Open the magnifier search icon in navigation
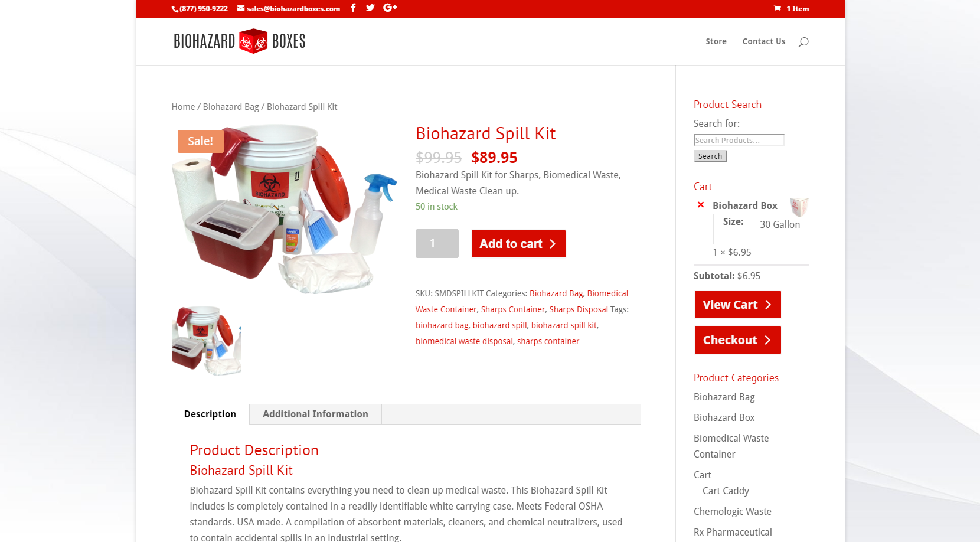Image resolution: width=980 pixels, height=542 pixels. coord(803,41)
